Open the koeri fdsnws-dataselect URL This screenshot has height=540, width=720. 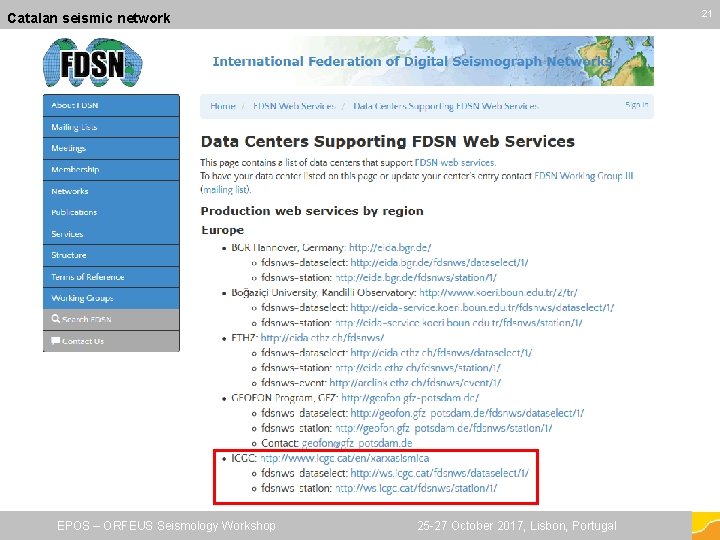point(482,308)
